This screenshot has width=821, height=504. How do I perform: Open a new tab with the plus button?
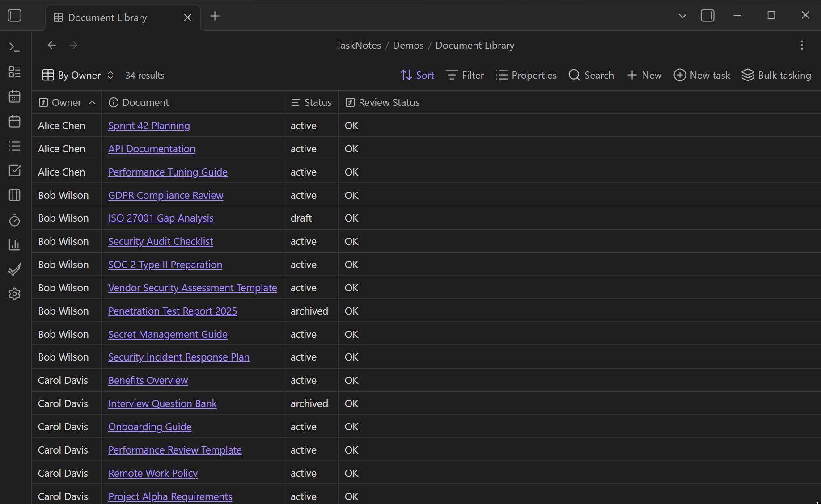point(215,16)
